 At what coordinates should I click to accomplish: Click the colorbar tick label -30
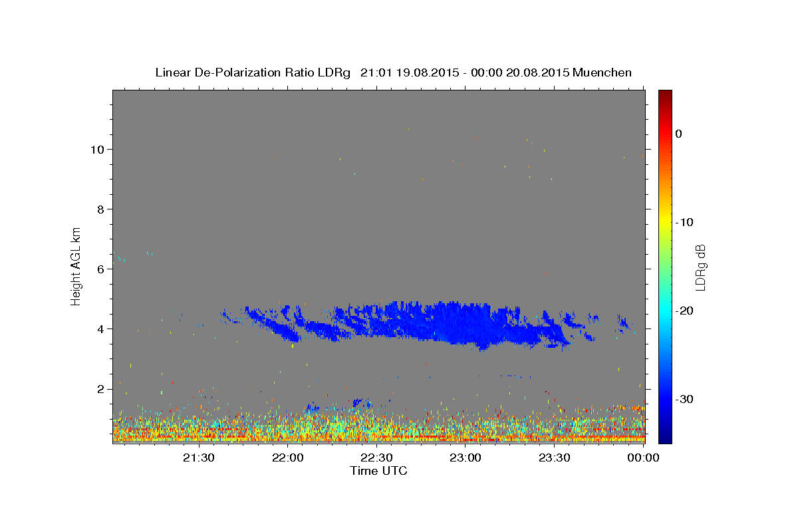coord(684,399)
